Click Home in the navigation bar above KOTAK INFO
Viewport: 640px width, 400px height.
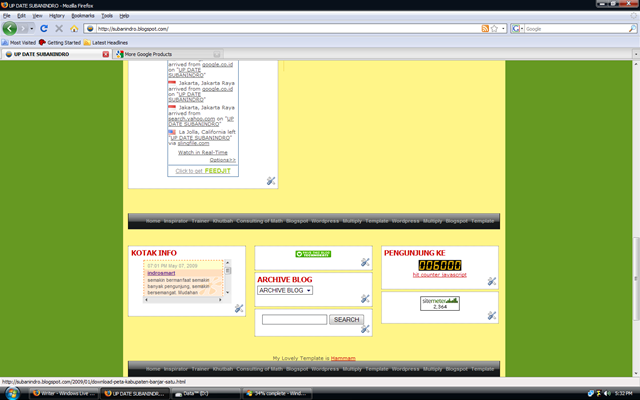tap(153, 221)
